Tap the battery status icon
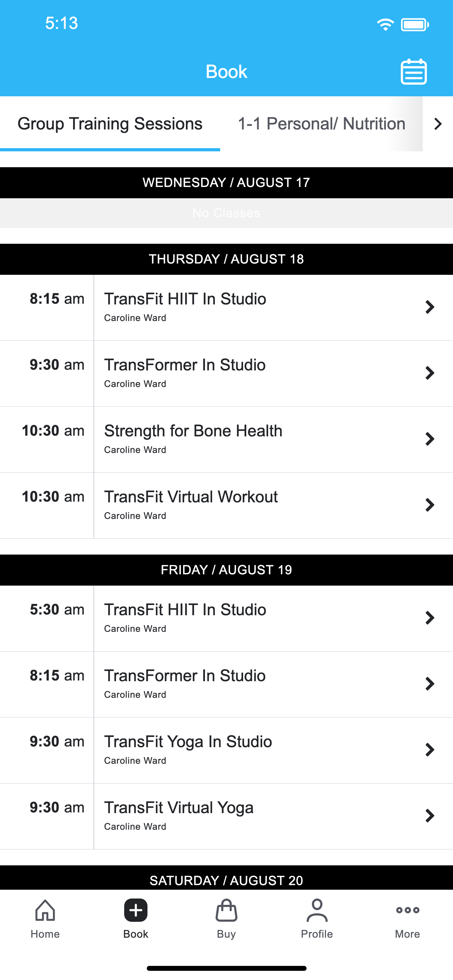 coord(415,25)
